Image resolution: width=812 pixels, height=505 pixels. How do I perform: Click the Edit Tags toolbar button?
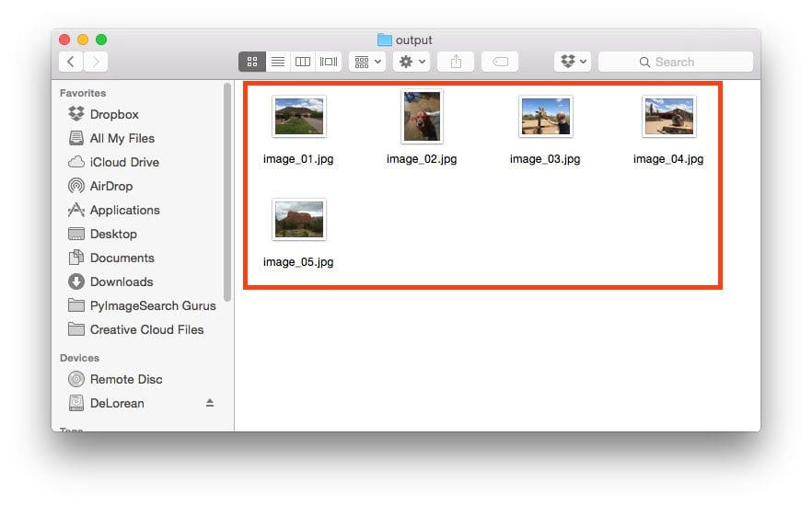tap(500, 62)
